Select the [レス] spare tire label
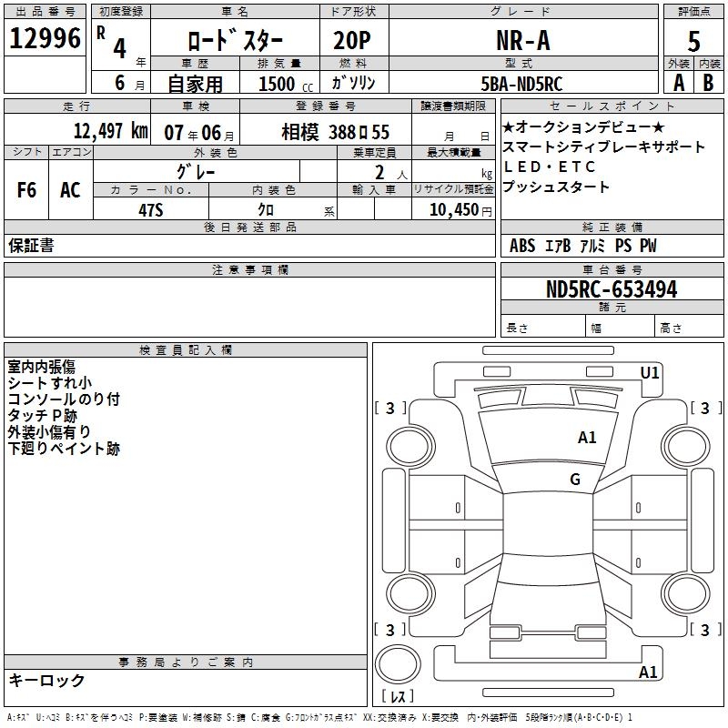The height and width of the screenshot is (728, 728). coord(398,695)
